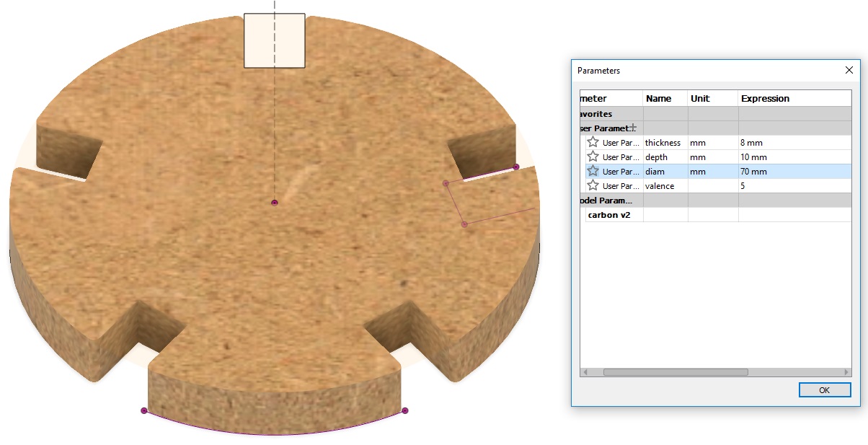Select the 8 mm expression cell
Screen dimensions: 868x445
coord(795,143)
